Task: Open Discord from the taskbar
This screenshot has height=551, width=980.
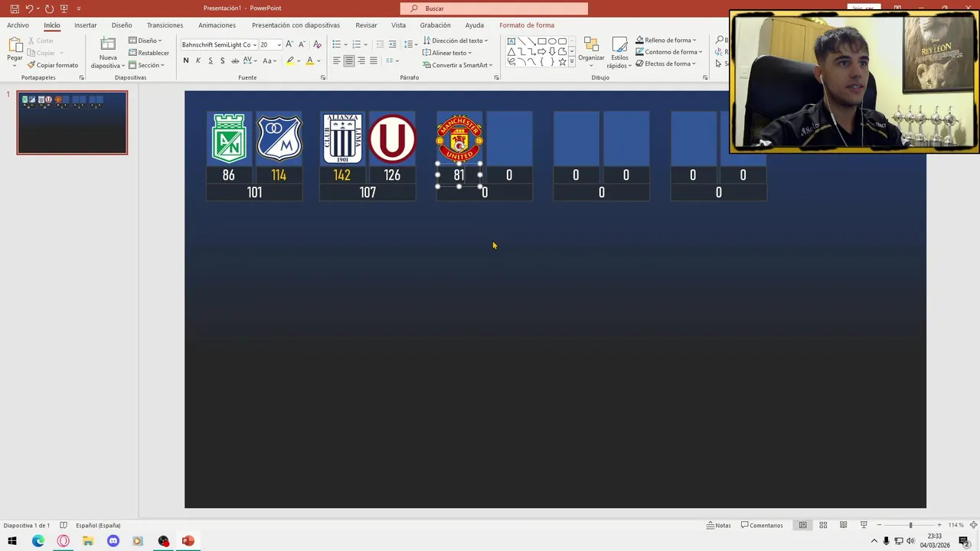Action: coord(113,541)
